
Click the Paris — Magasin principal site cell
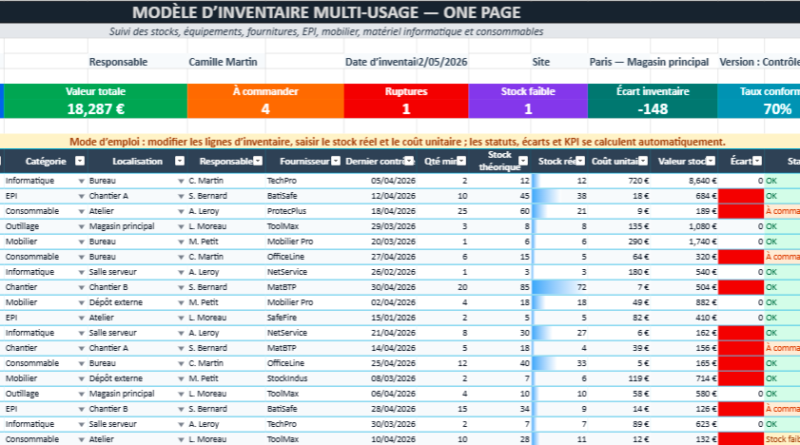click(653, 62)
